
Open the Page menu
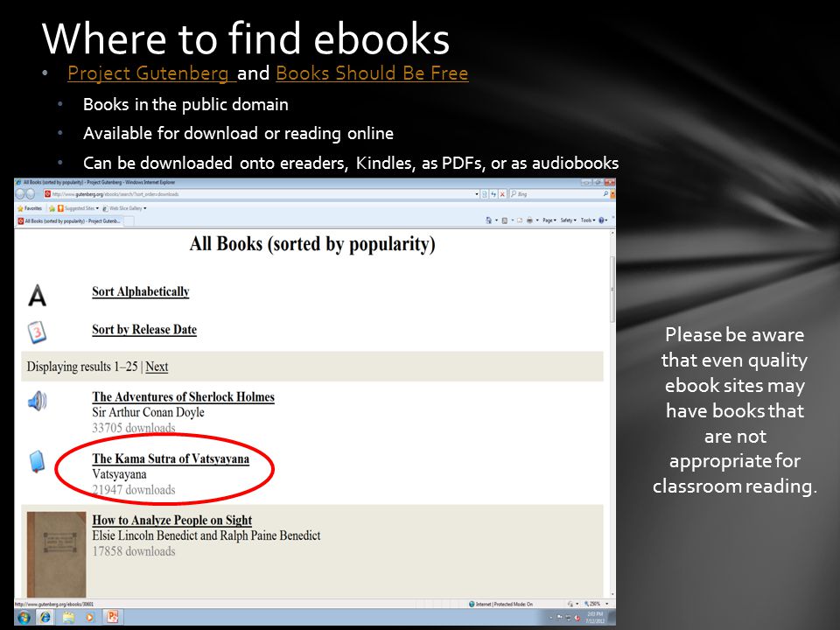pos(549,220)
